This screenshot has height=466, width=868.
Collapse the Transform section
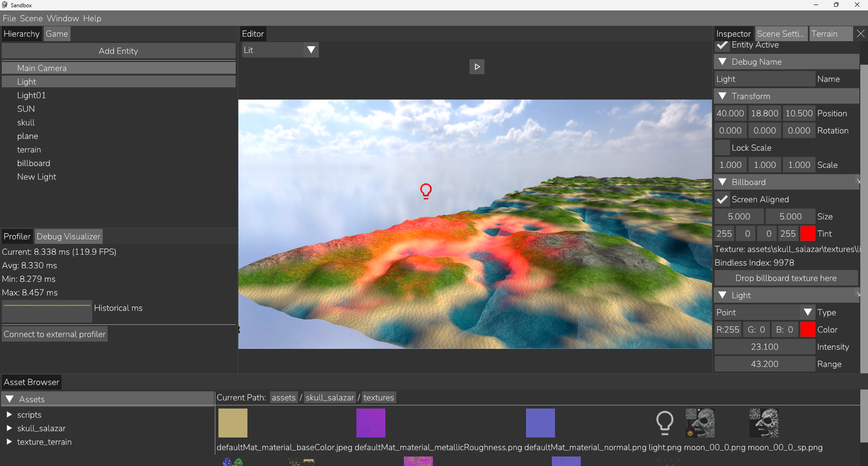(722, 96)
